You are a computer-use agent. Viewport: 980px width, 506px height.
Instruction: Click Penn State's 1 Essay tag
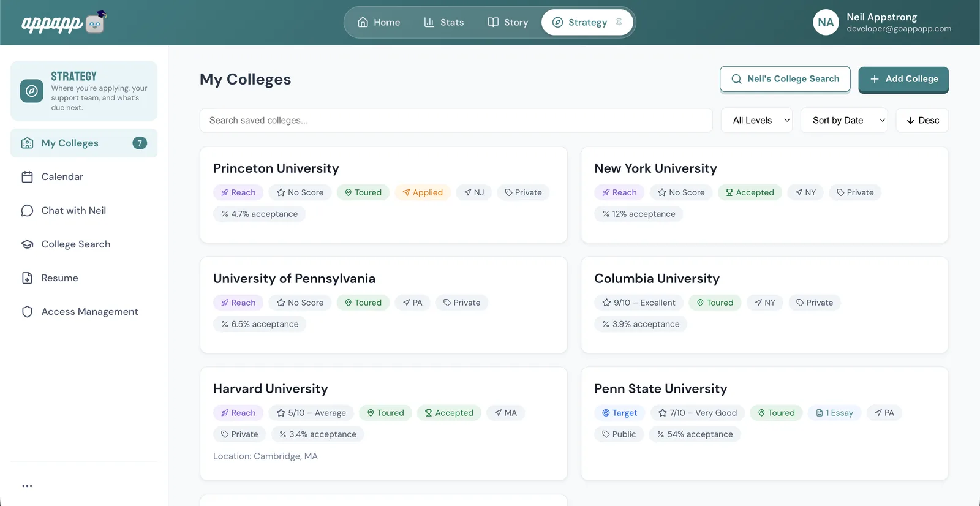pos(834,413)
